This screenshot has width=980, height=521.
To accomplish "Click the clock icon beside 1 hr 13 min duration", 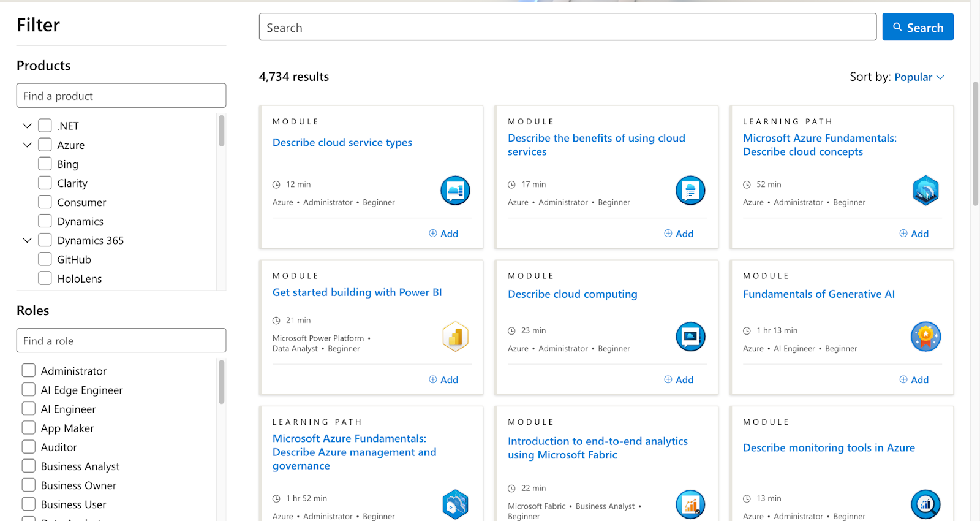I will coord(747,331).
